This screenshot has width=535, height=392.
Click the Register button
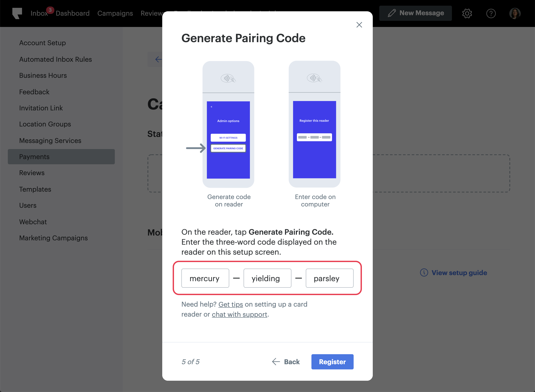point(332,362)
